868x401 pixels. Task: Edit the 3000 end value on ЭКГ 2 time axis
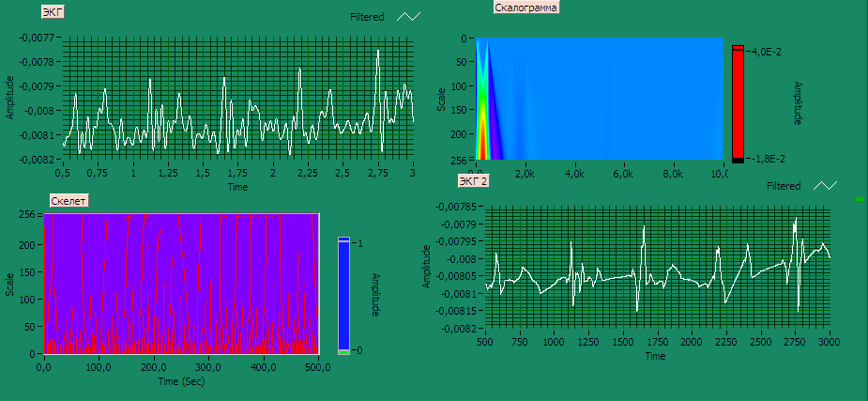[x=830, y=344]
